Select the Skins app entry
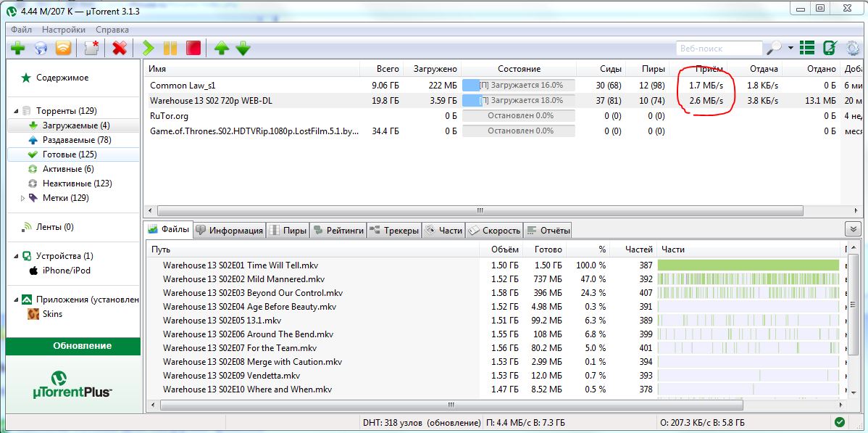 click(52, 314)
